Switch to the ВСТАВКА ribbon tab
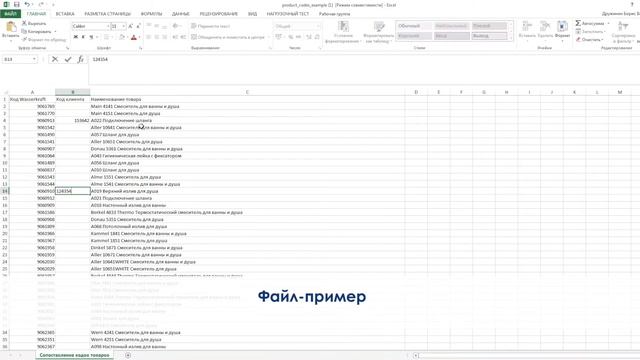640x360 pixels. click(x=65, y=14)
